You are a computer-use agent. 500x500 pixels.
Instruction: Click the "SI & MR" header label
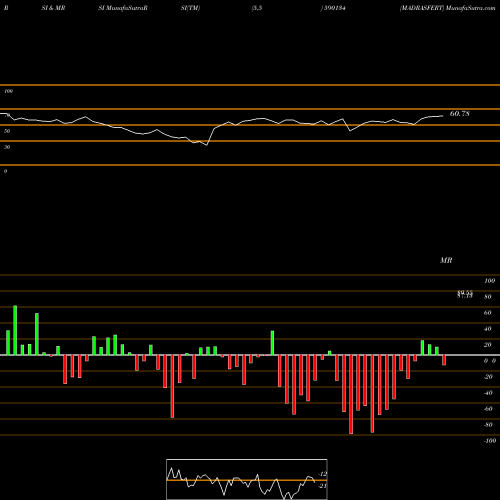[x=53, y=8]
